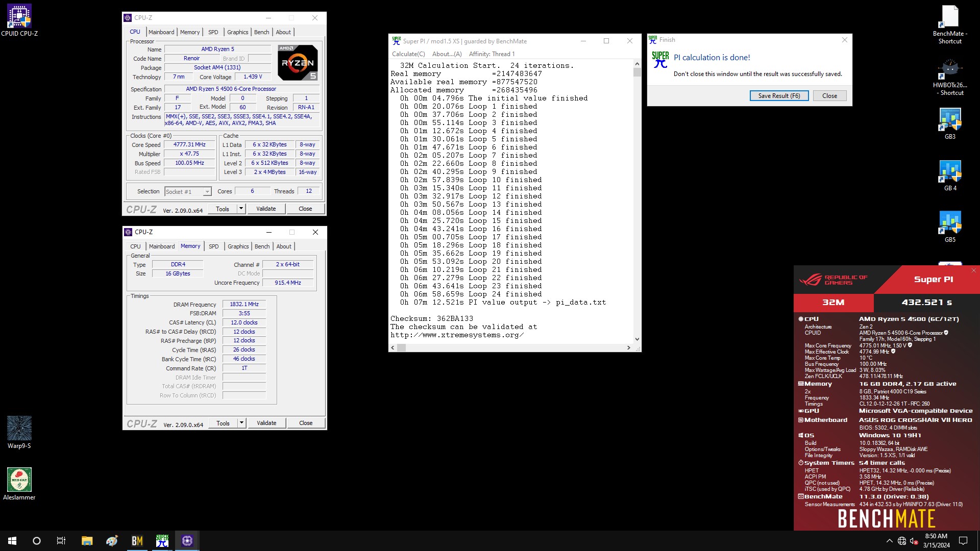Image resolution: width=980 pixels, height=551 pixels.
Task: Click Tools button in top CPU-Z window
Action: coord(223,209)
